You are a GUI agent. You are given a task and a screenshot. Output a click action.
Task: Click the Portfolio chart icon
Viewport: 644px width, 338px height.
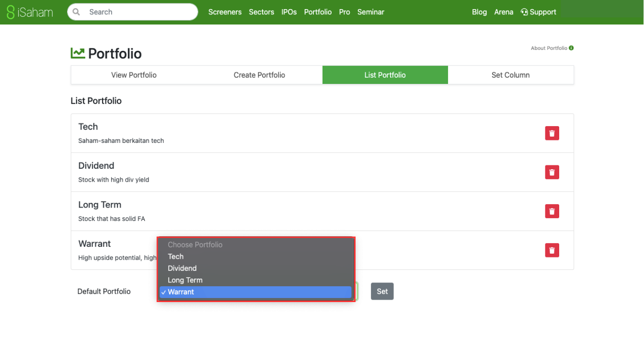(x=78, y=53)
